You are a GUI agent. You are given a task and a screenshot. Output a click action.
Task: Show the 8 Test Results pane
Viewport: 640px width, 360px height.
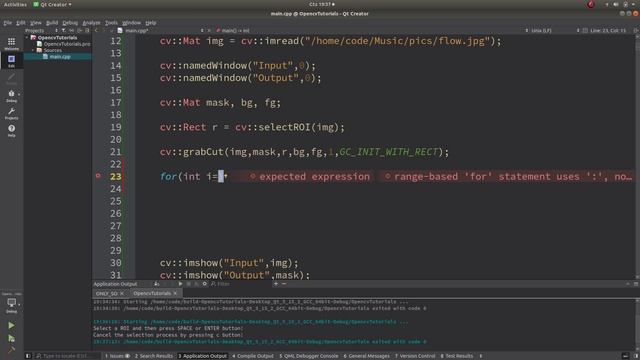[x=456, y=356]
